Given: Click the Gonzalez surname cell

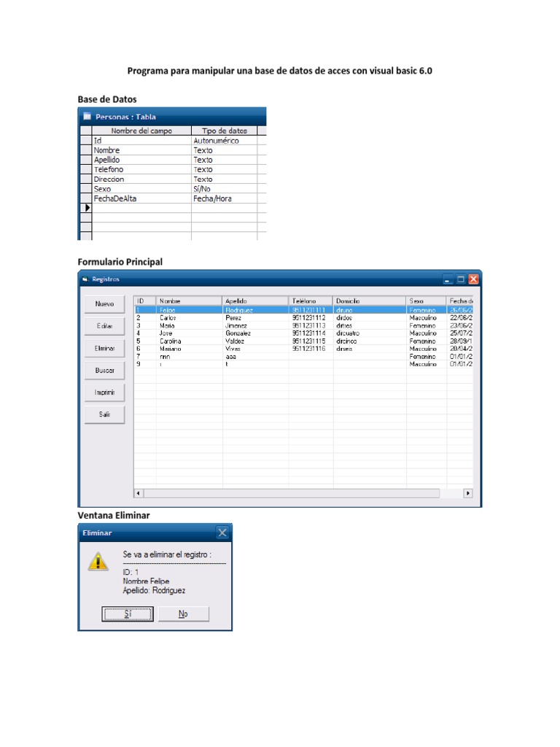Looking at the screenshot, I should coord(255,333).
